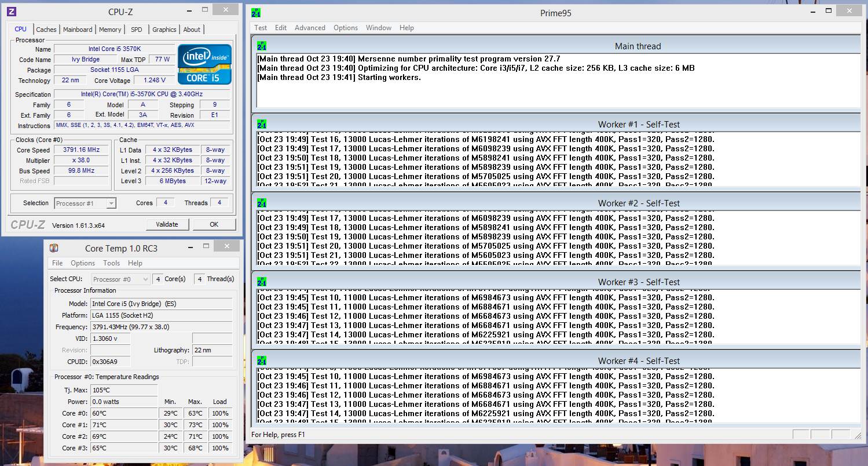Click the Core #2 temperature reading 69°C
This screenshot has width=868, height=466.
coord(124,436)
